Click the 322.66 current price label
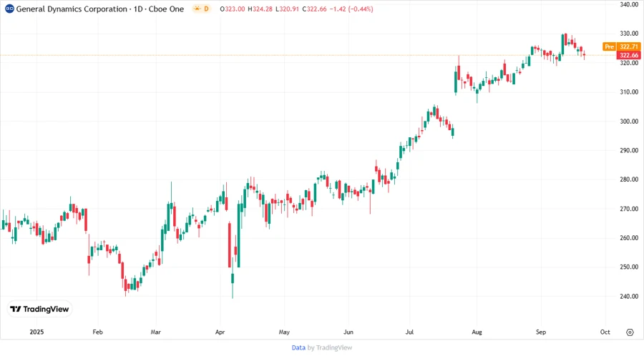The width and height of the screenshot is (644, 356). (628, 55)
